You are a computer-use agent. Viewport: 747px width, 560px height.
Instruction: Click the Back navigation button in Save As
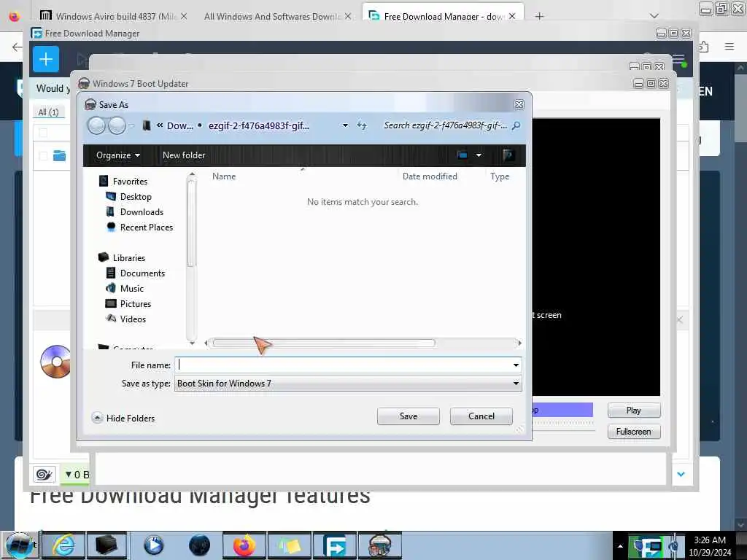pos(96,125)
